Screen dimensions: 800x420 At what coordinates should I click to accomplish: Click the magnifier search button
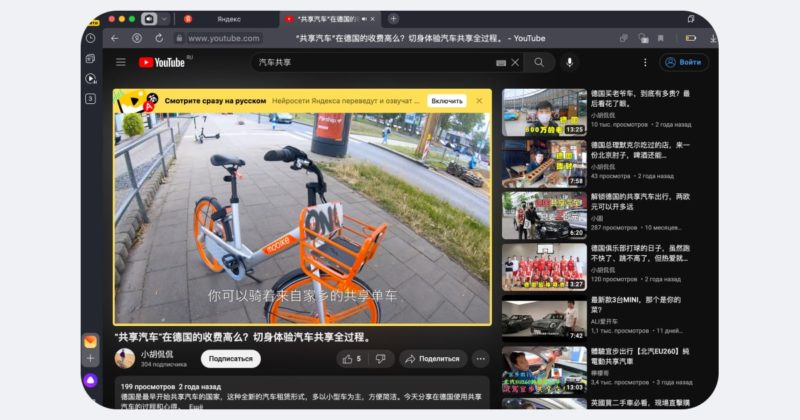coord(539,62)
